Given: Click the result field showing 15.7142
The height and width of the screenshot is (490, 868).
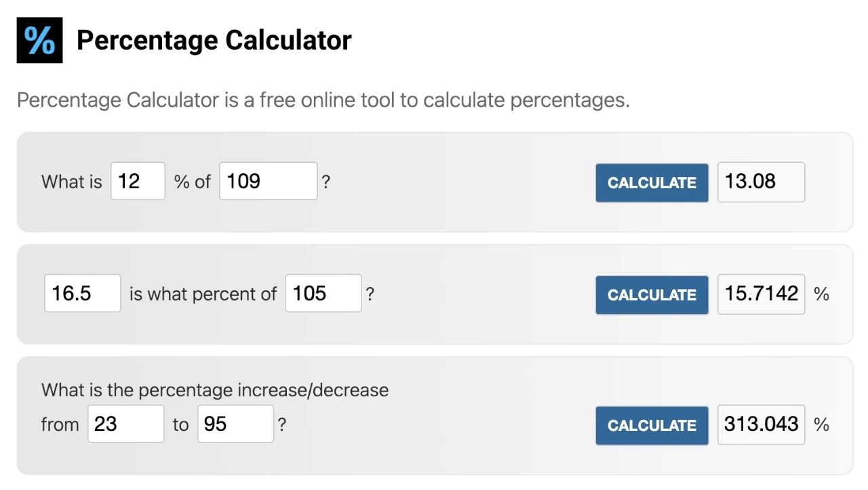Looking at the screenshot, I should pos(761,294).
